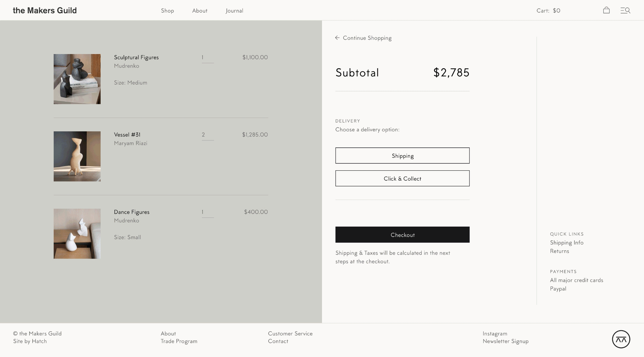Open the Sculptural Figures product thumbnail
The height and width of the screenshot is (357, 644).
pos(77,79)
